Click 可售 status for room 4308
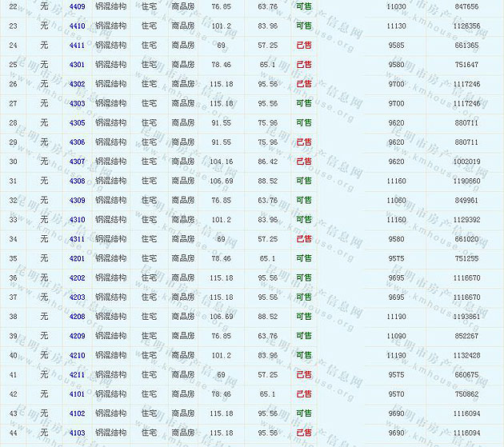The width and height of the screenshot is (504, 447). [x=304, y=181]
